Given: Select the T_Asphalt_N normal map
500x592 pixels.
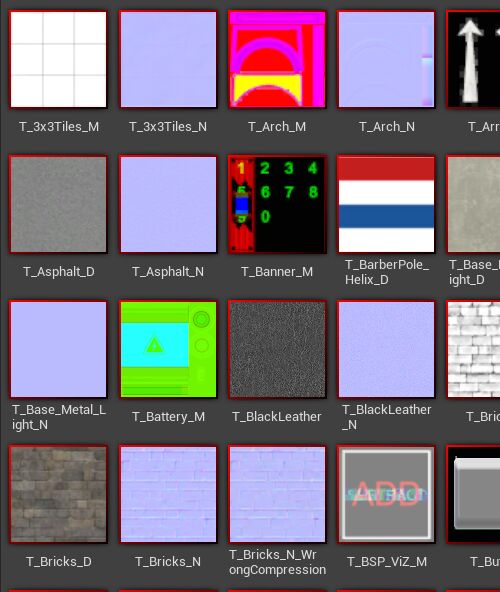Looking at the screenshot, I should 168,204.
